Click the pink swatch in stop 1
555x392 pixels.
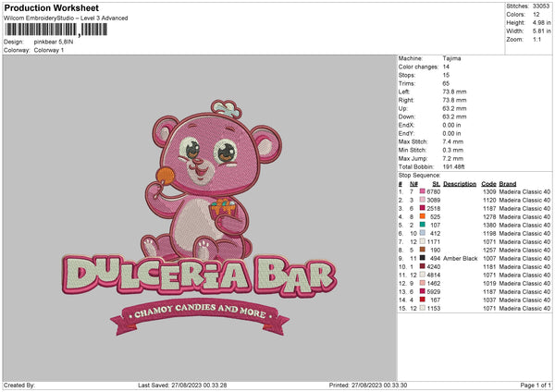point(423,191)
